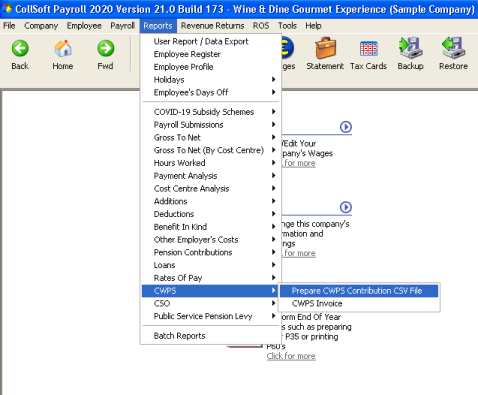Screen dimensions: 478x395
Task: Open the File menu
Action: pos(9,26)
